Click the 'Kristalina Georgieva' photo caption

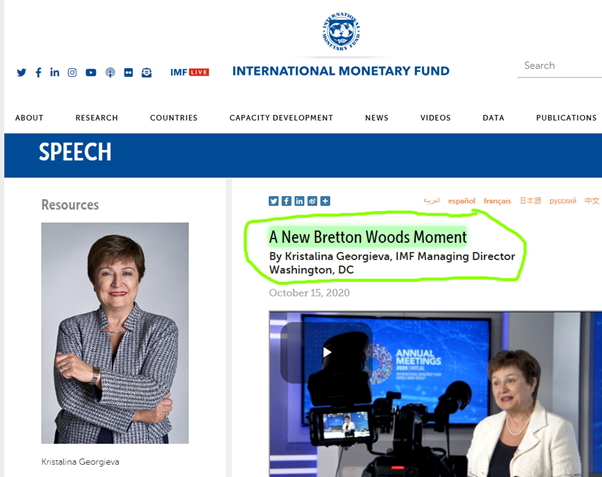80,462
